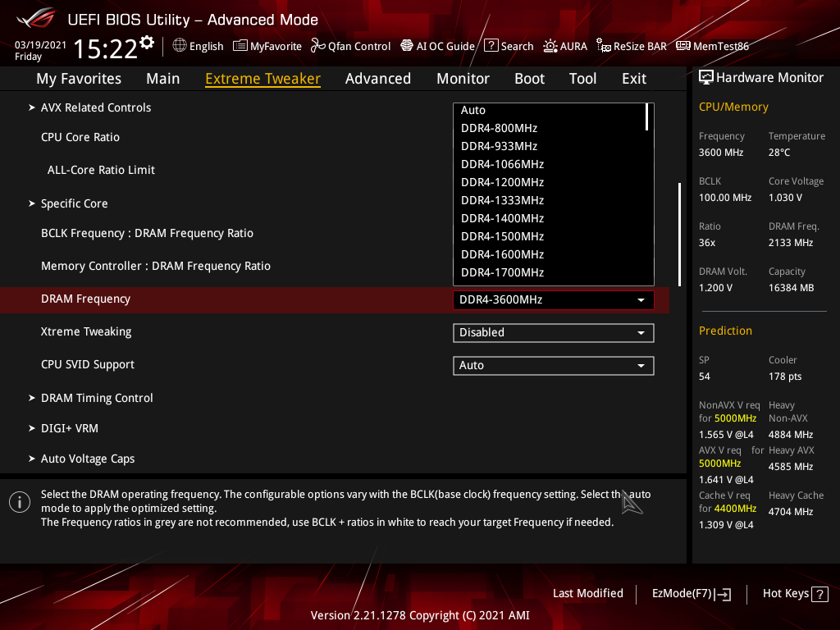840x630 pixels.
Task: Open the Monitor tab
Action: click(x=463, y=79)
